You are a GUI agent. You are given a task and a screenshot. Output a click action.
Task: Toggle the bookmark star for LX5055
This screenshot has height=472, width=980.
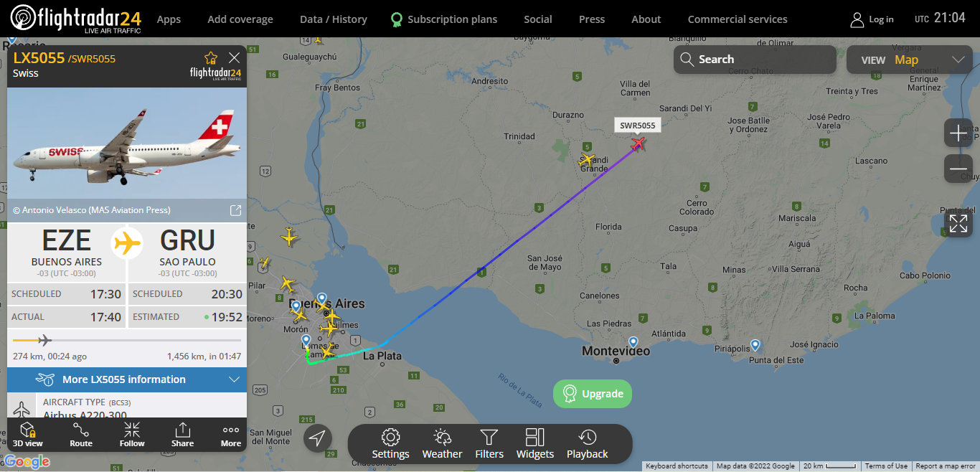pyautogui.click(x=210, y=57)
